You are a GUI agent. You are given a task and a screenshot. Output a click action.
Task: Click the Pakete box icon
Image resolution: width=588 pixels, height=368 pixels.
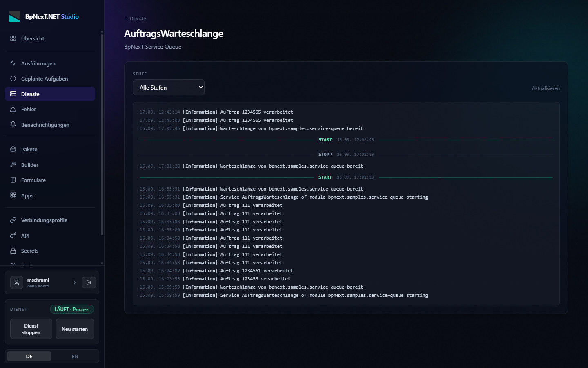point(13,149)
